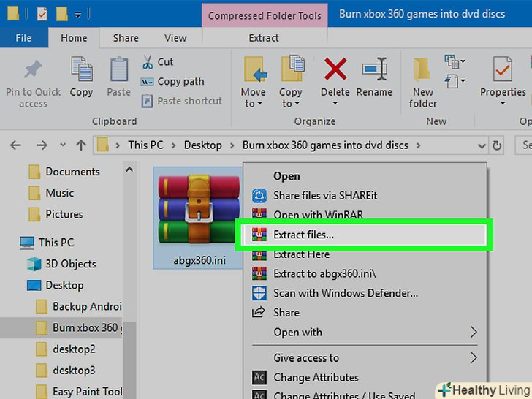Expand the address bar history dropdown
This screenshot has height=399, width=532.
[482, 146]
